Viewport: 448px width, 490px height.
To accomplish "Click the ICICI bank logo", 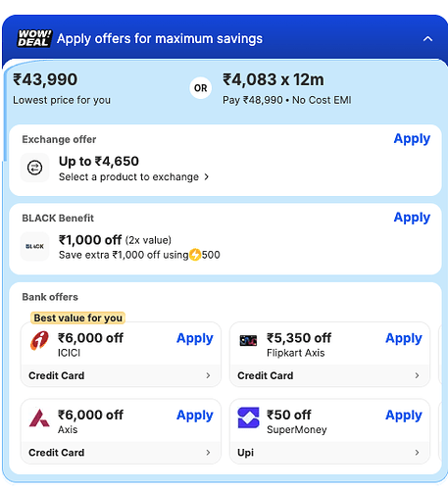I will (39, 340).
